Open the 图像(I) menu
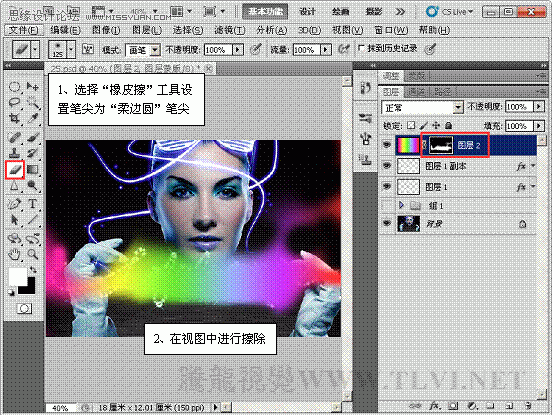Image resolution: width=552 pixels, height=415 pixels. [106, 30]
